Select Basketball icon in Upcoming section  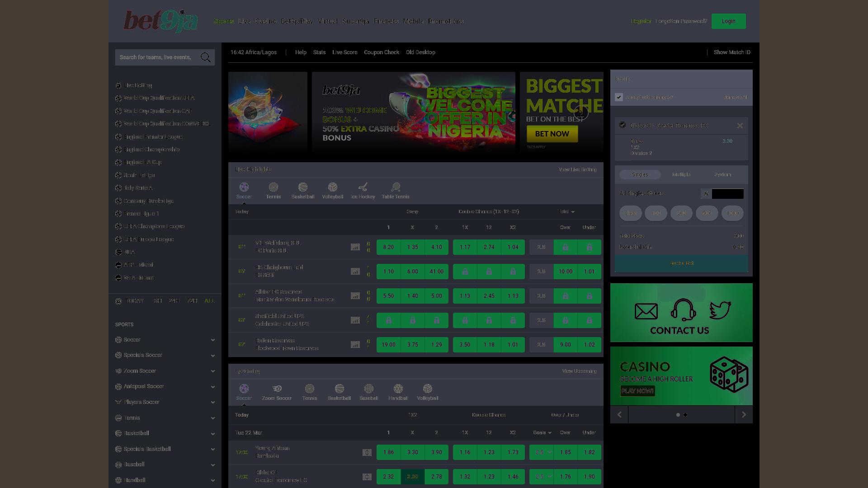tap(340, 389)
